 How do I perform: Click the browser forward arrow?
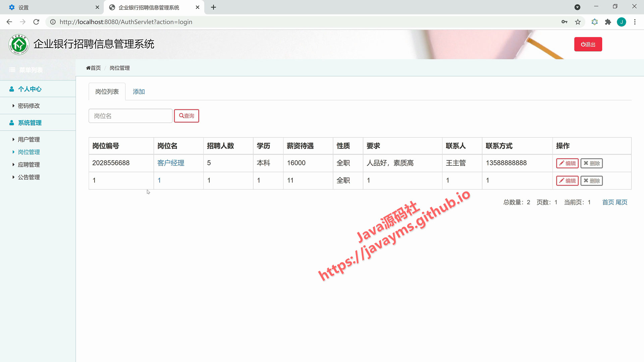click(x=23, y=22)
